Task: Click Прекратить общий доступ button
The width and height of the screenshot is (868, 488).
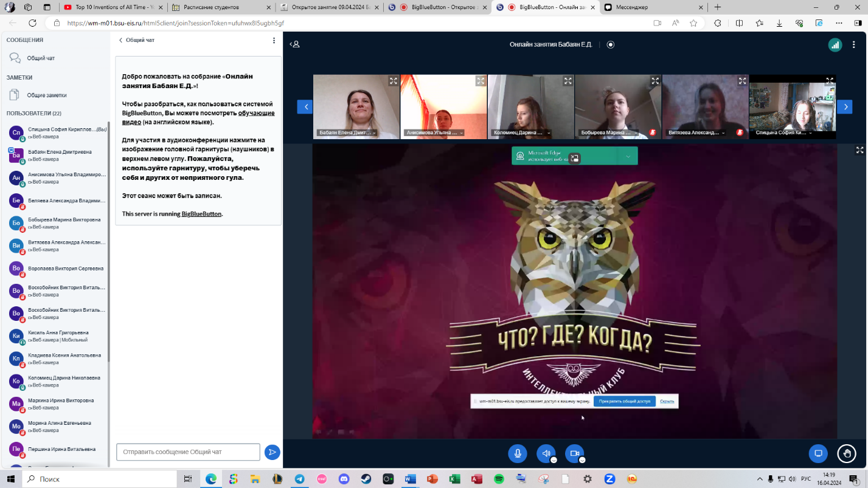Action: click(624, 401)
